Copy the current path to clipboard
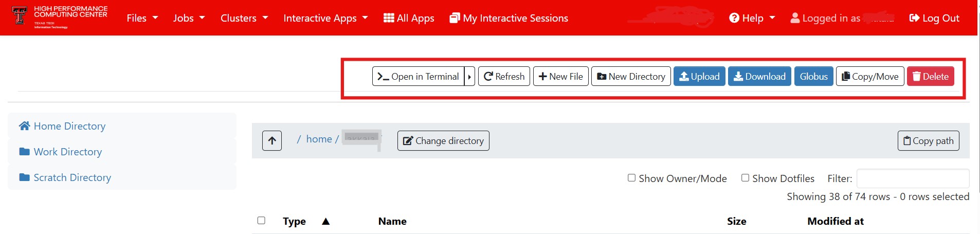 pyautogui.click(x=928, y=140)
